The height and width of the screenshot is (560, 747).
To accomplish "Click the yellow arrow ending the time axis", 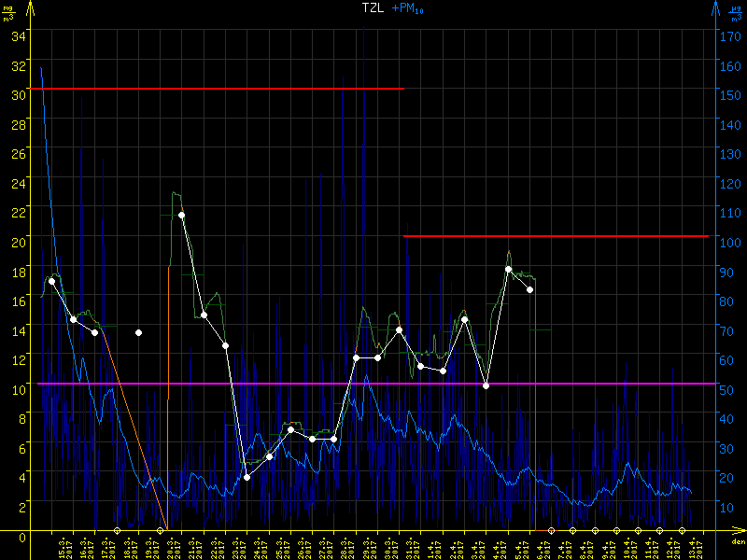I will click(739, 530).
